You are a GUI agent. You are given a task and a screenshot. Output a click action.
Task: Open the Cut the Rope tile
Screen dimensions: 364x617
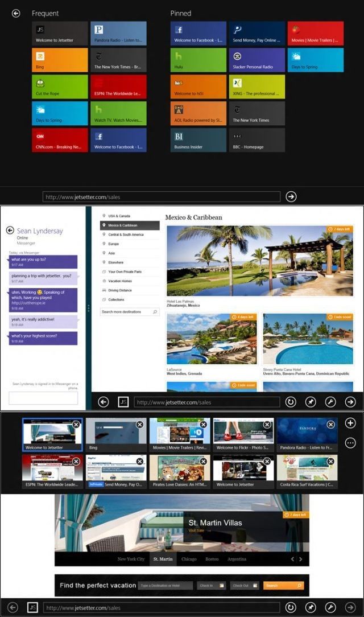(60, 87)
